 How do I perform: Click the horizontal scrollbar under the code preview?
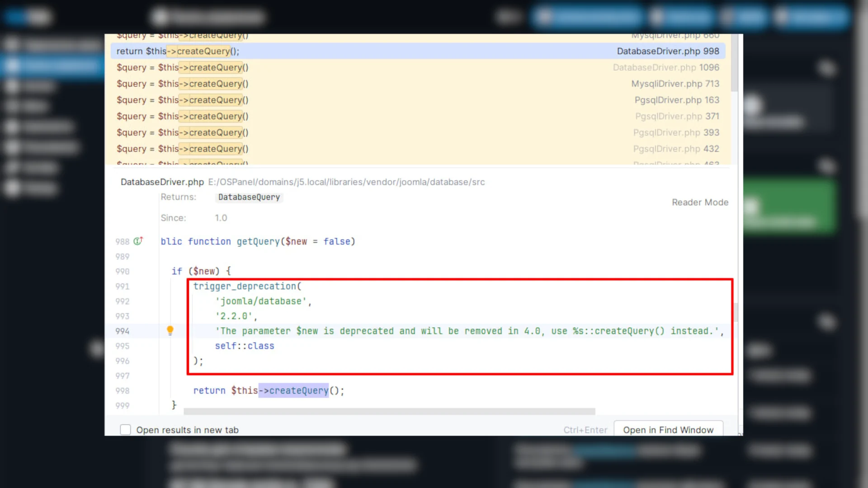(389, 411)
